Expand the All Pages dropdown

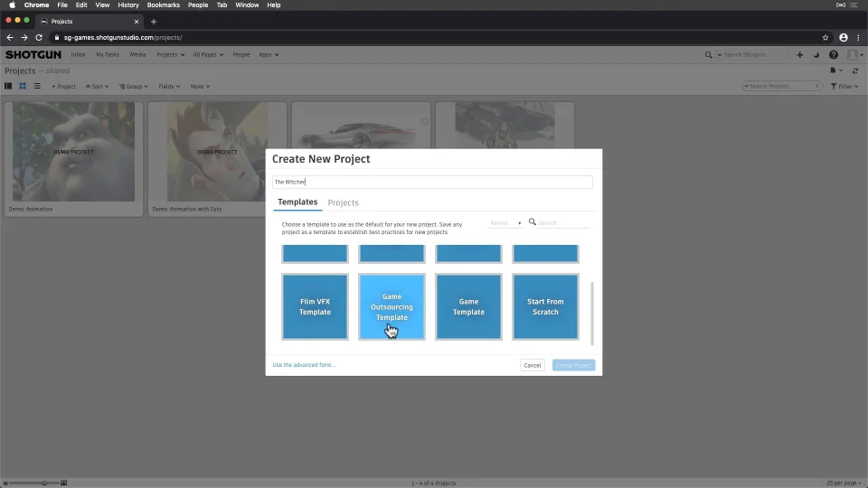click(208, 55)
